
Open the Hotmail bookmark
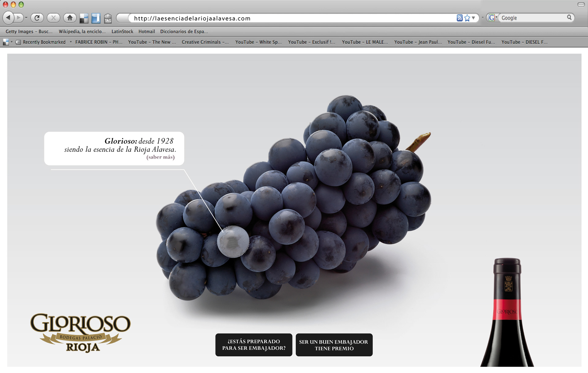[146, 32]
